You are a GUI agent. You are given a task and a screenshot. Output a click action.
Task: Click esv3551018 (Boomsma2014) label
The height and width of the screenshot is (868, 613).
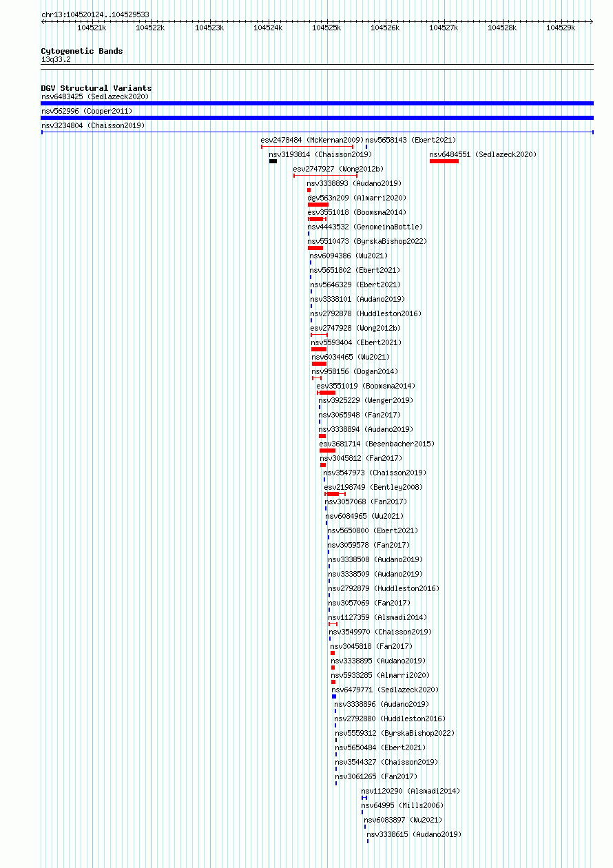(357, 212)
